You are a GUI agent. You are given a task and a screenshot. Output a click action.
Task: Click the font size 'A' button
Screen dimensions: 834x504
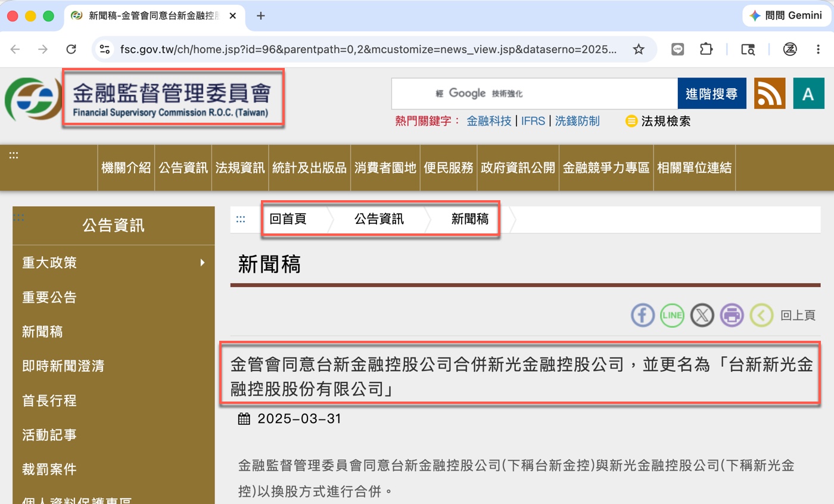pos(808,94)
